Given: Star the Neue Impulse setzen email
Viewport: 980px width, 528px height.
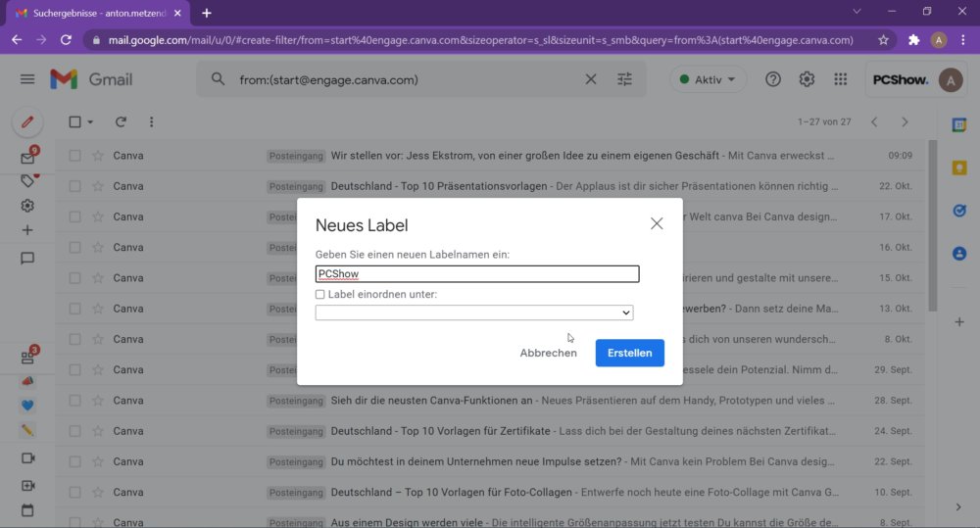Looking at the screenshot, I should point(97,461).
